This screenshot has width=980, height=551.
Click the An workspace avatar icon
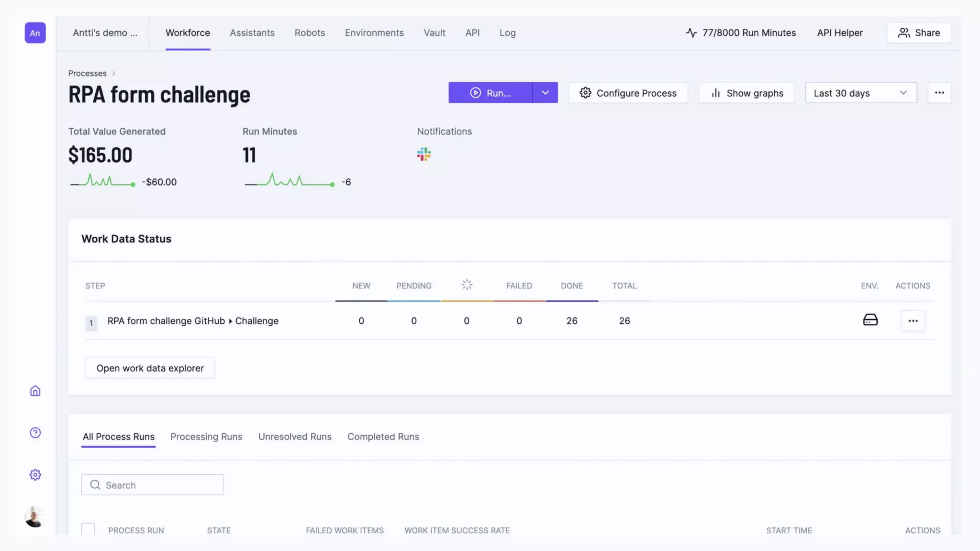(x=35, y=33)
